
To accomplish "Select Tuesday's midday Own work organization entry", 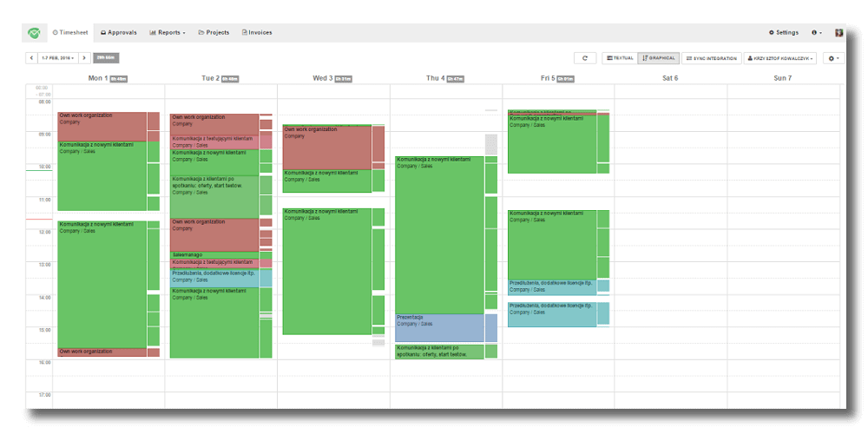I will [214, 234].
